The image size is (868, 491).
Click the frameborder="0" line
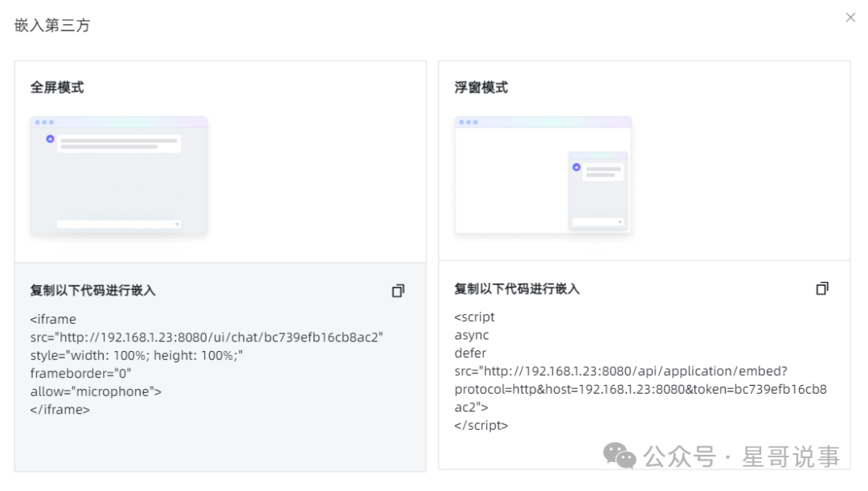[81, 374]
